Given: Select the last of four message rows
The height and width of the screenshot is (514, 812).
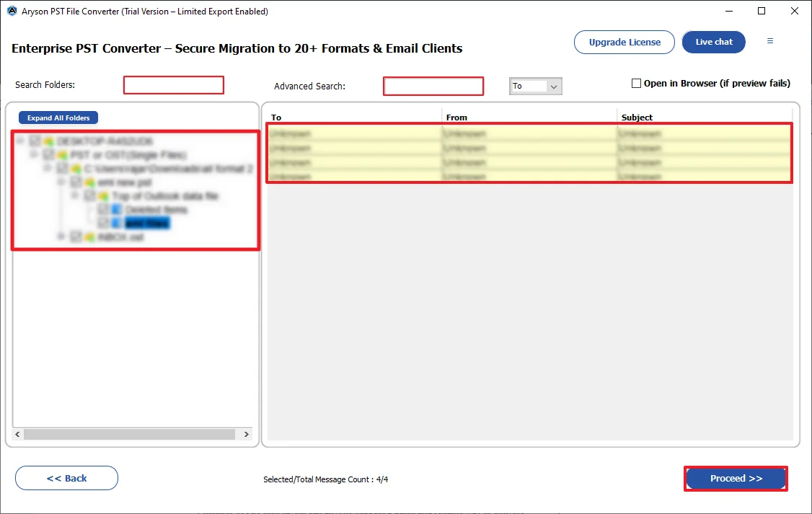Looking at the screenshot, I should (x=529, y=176).
